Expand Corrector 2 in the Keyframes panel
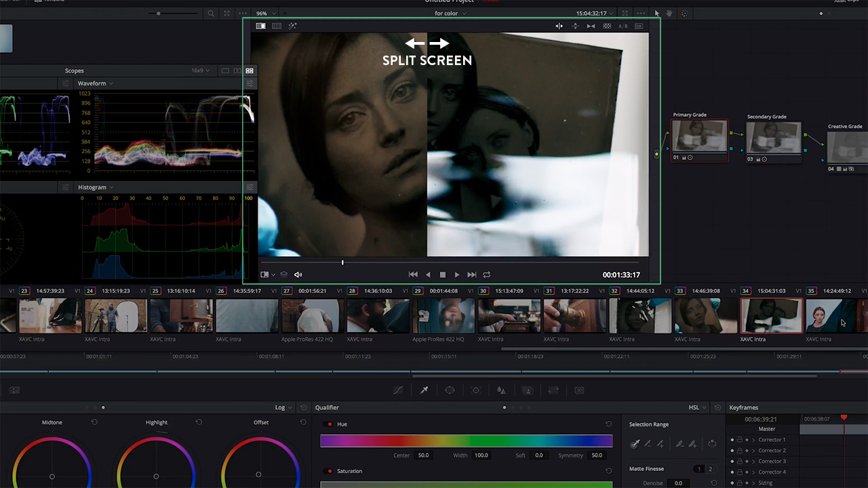The image size is (868, 488). [x=753, y=451]
